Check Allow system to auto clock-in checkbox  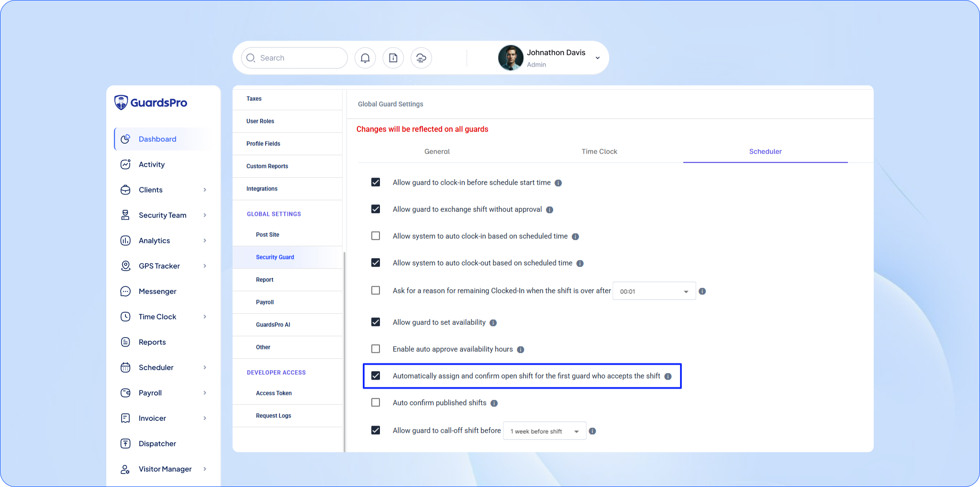pyautogui.click(x=376, y=236)
